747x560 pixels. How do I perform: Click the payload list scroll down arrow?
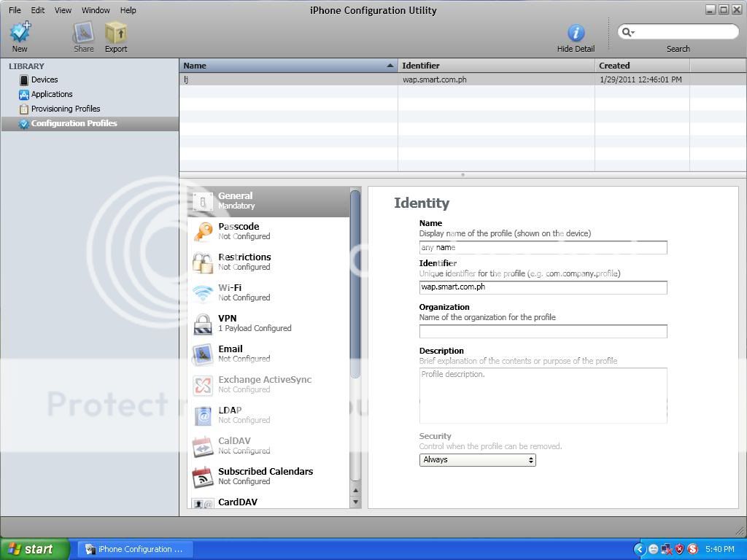pyautogui.click(x=356, y=502)
